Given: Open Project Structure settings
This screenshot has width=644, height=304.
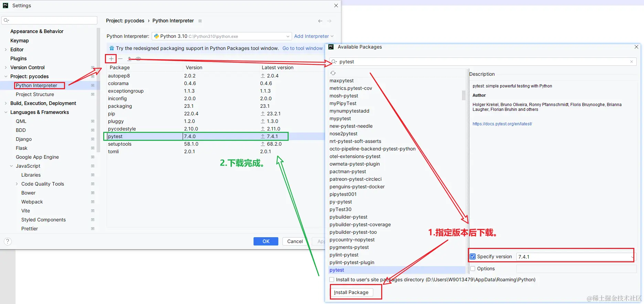Looking at the screenshot, I should click(x=35, y=94).
